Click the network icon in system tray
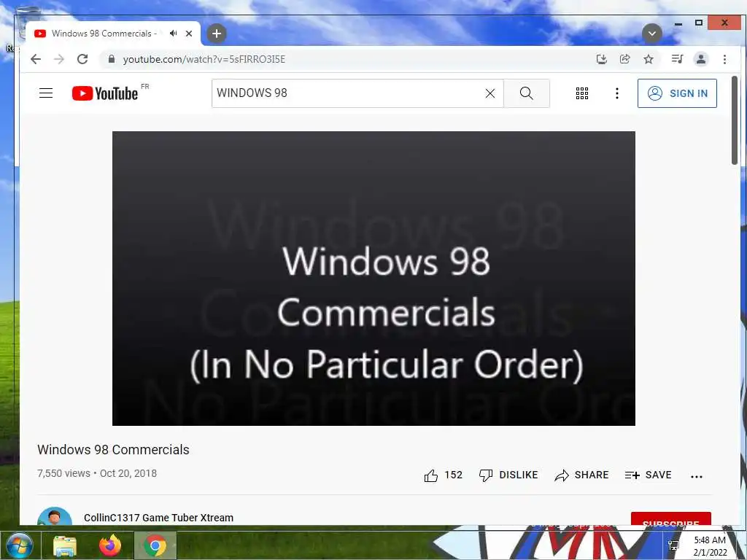The image size is (747, 560). tap(673, 545)
